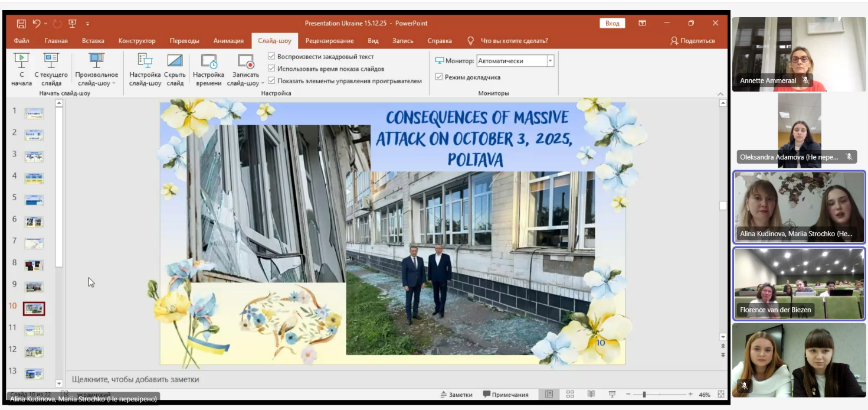Collapse the ribbon with chevron arrow
Viewport: 868px width, 410px height.
coord(720,94)
